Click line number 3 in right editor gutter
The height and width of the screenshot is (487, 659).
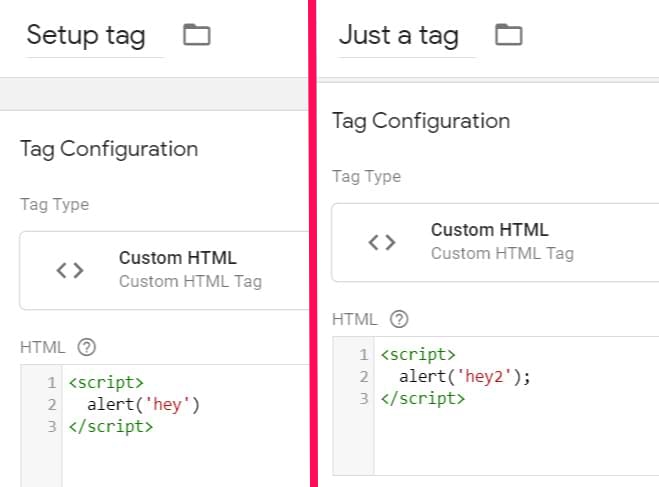point(363,398)
